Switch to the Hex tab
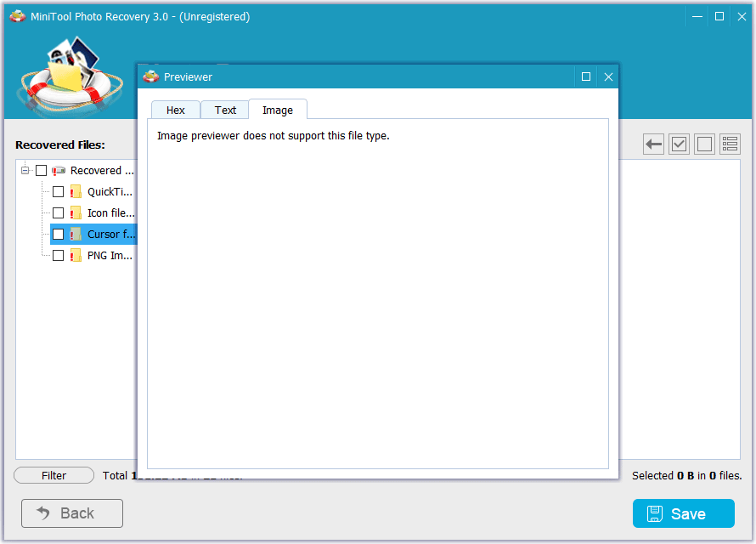The height and width of the screenshot is (544, 756). [x=176, y=110]
